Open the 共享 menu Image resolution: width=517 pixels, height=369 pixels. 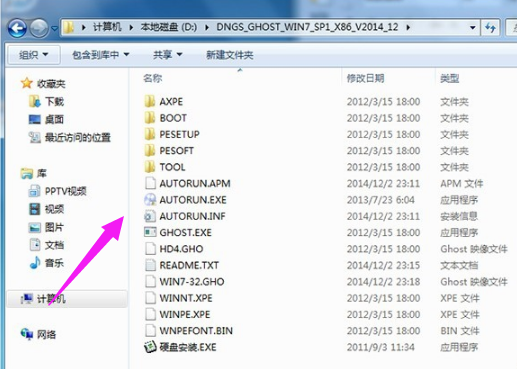pos(168,55)
